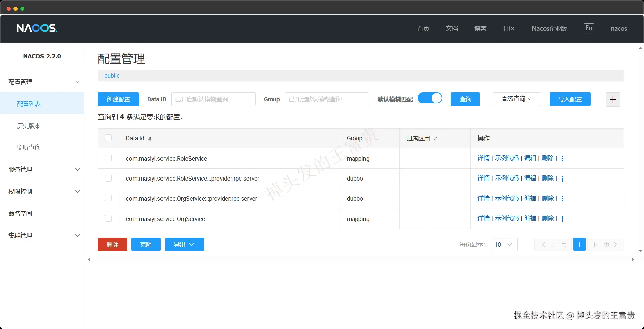Open more actions for com.masiyi.service.RoleService mapping row
Image resolution: width=644 pixels, height=329 pixels.
click(x=562, y=158)
